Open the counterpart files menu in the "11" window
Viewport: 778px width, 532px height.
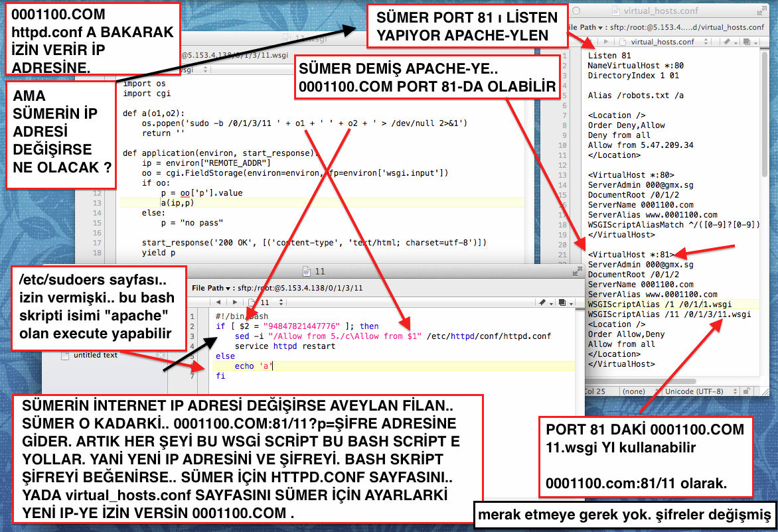[x=565, y=302]
